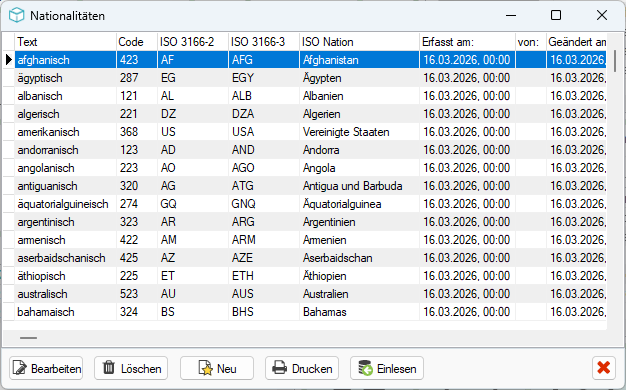Image resolution: width=626 pixels, height=390 pixels.
Task: Select the amerikanisch row
Action: 311,132
